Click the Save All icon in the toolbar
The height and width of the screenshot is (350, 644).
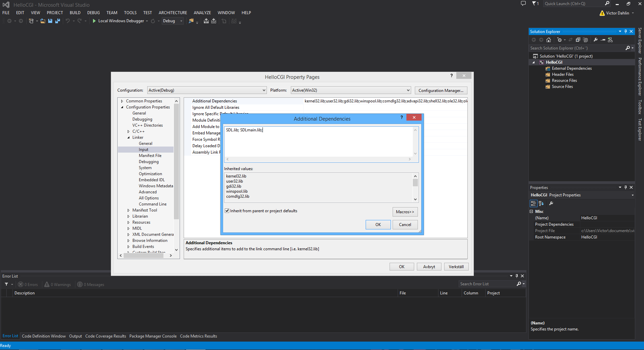58,21
